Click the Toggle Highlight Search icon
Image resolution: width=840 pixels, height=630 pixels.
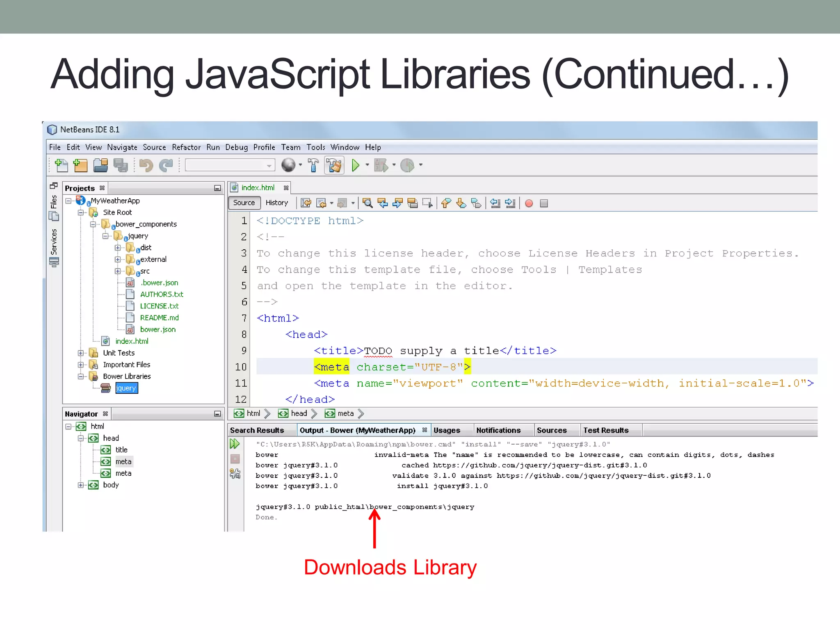(x=413, y=203)
